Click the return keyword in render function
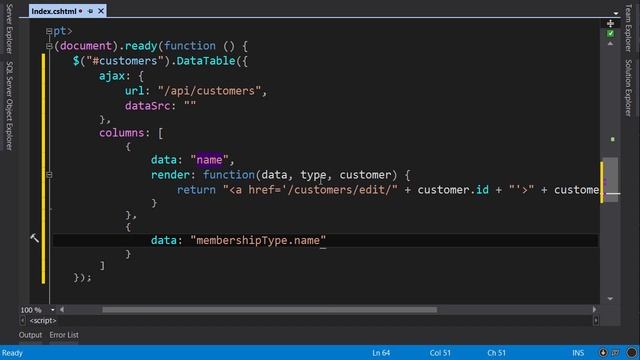The width and height of the screenshot is (640, 360). [196, 190]
